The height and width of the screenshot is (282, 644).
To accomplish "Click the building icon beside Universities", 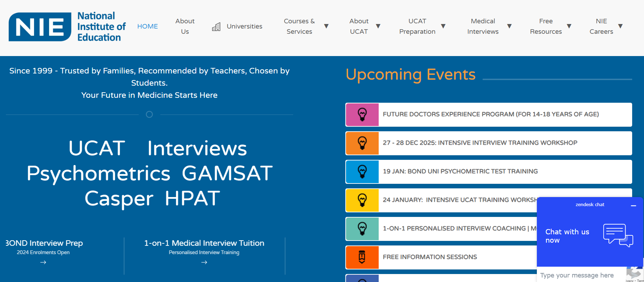I will coord(216,27).
